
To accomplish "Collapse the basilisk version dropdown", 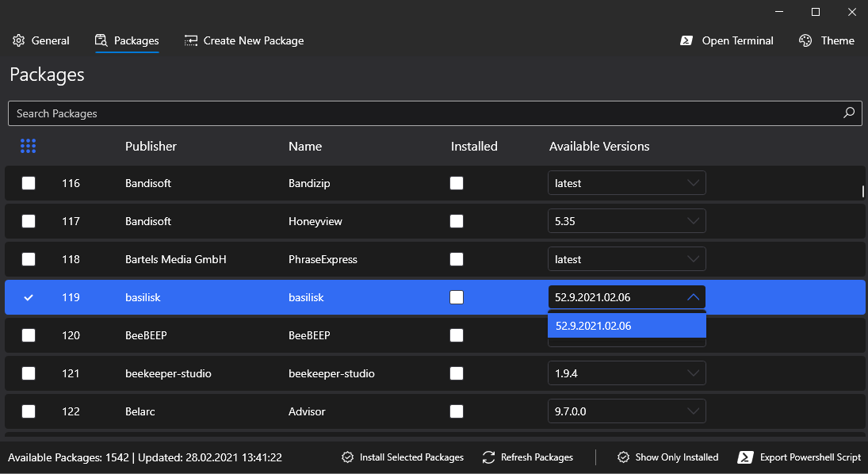I will pyautogui.click(x=693, y=297).
